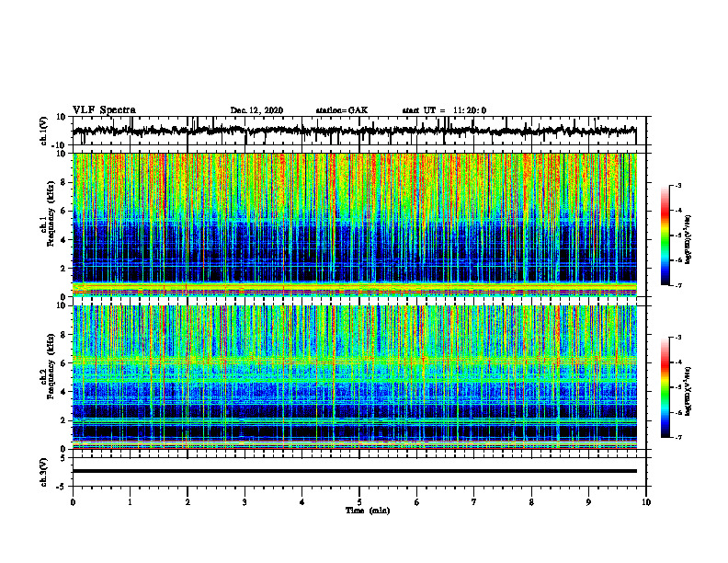
Task: Click the ch.2 colorbar log(PSD) label
Action: pyautogui.click(x=688, y=391)
